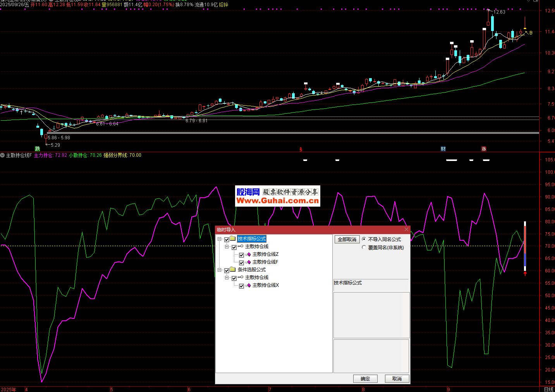Click the 2025年 label on the time axis
555x392 pixels.
(9, 389)
